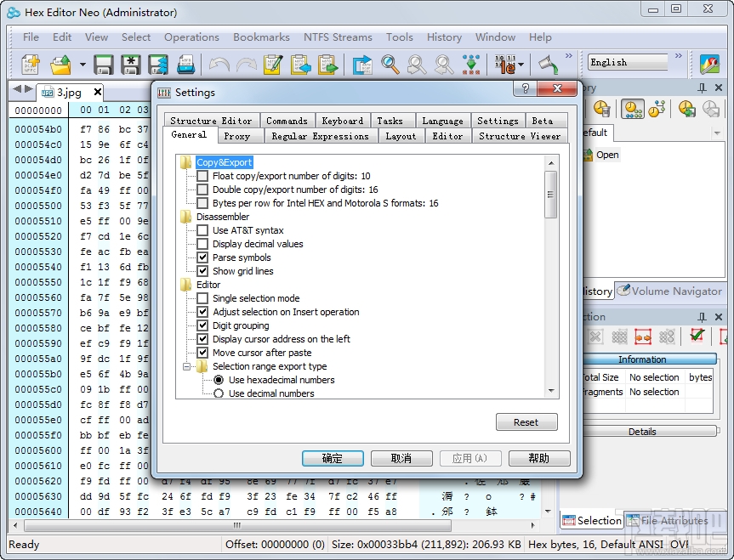Click the Redo arrow icon
This screenshot has height=560, width=734.
click(247, 64)
